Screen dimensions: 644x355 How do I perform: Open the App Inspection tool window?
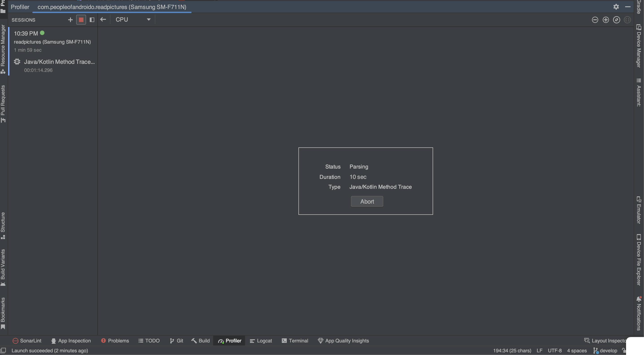coord(71,341)
